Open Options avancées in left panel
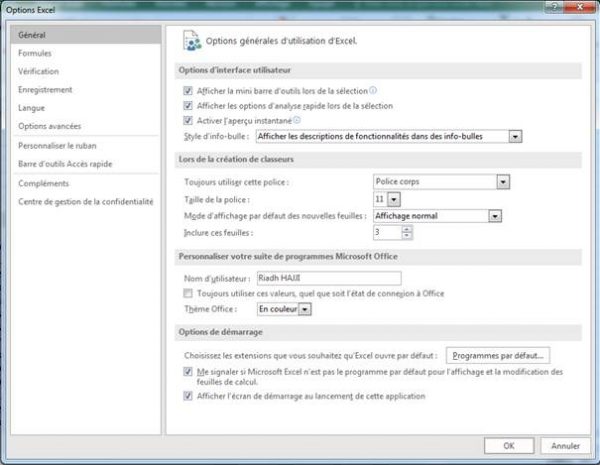The image size is (600, 465). click(x=49, y=126)
